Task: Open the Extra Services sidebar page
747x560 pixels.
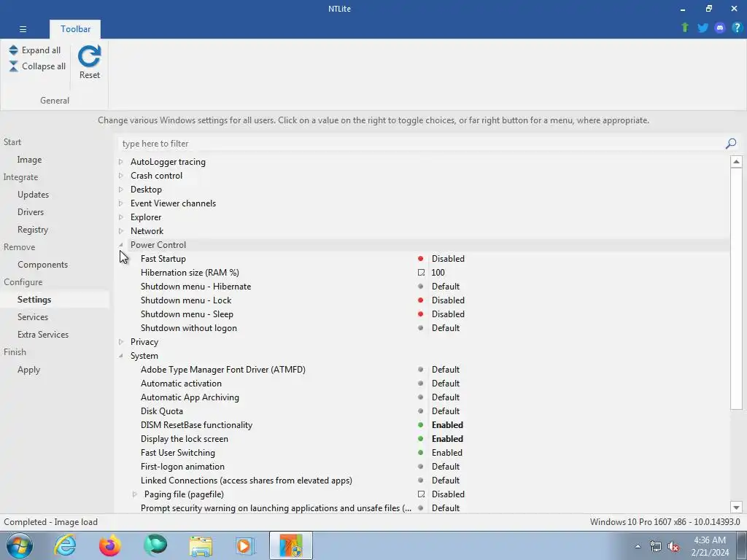Action: coord(43,334)
